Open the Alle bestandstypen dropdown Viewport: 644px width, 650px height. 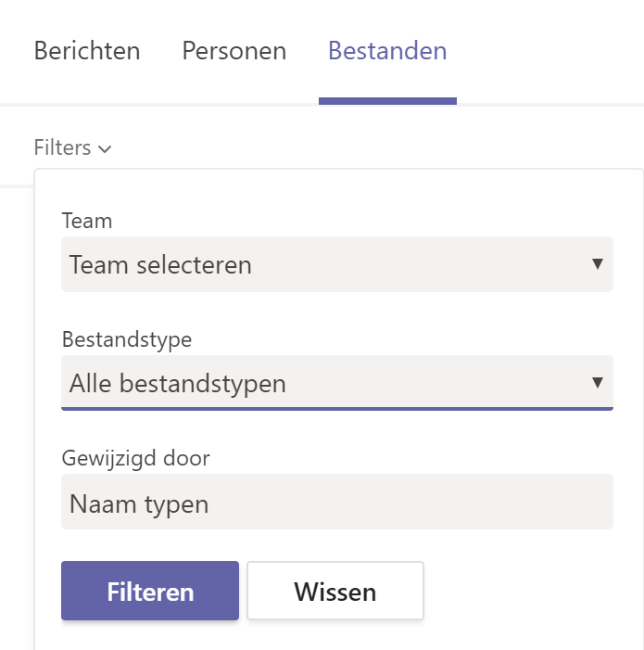[337, 383]
